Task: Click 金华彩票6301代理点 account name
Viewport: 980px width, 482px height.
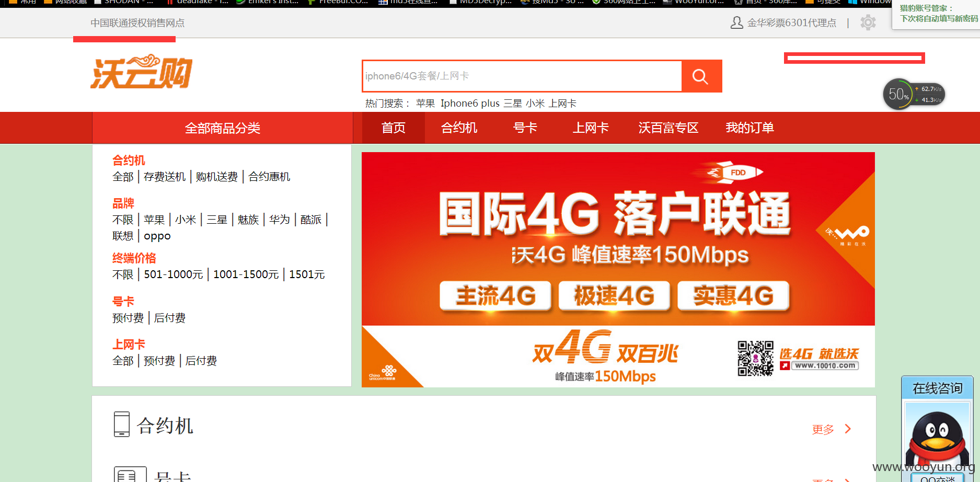Action: (x=792, y=23)
